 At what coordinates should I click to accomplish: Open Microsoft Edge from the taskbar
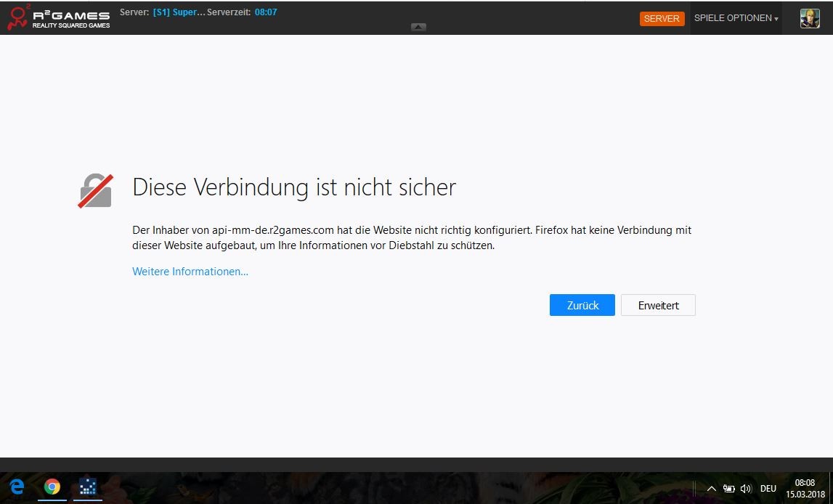coord(17,487)
